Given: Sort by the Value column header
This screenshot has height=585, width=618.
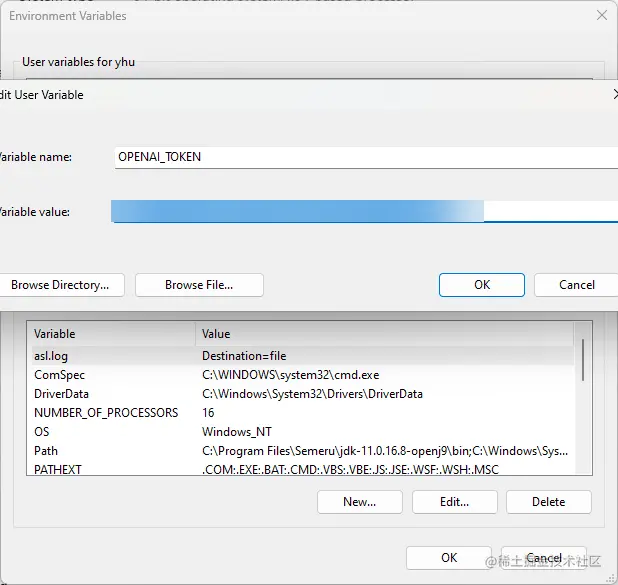Looking at the screenshot, I should 384,334.
